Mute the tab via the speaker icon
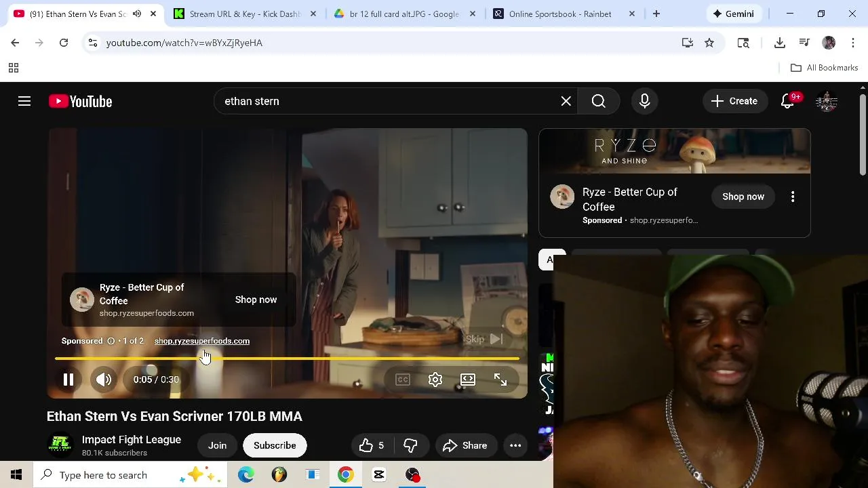The height and width of the screenshot is (488, 868). (x=137, y=14)
